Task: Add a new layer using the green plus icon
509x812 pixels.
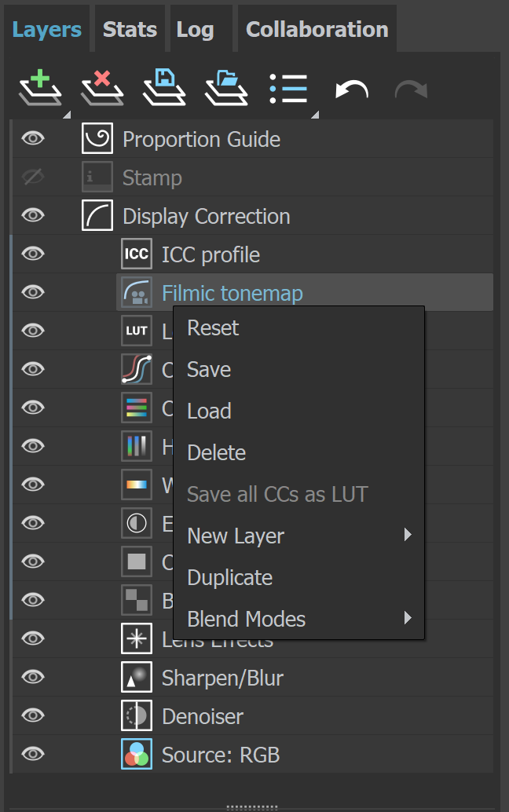Action: [x=39, y=87]
